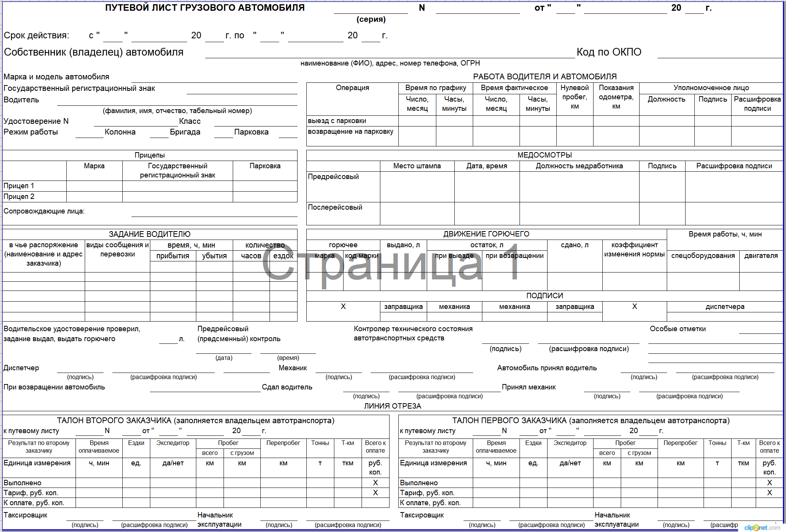
Task: Click 'Собственник (владелец) автомобиля' label
Action: pyautogui.click(x=94, y=52)
